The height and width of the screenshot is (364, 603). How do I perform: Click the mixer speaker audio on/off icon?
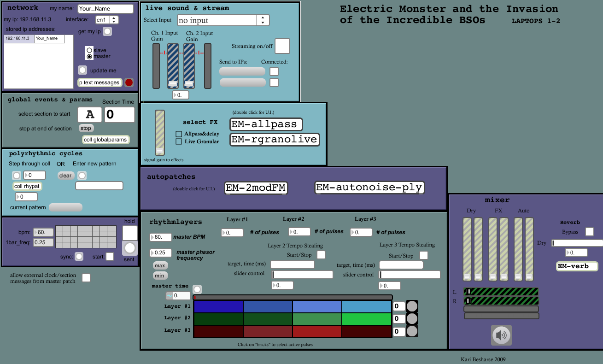coord(501,335)
